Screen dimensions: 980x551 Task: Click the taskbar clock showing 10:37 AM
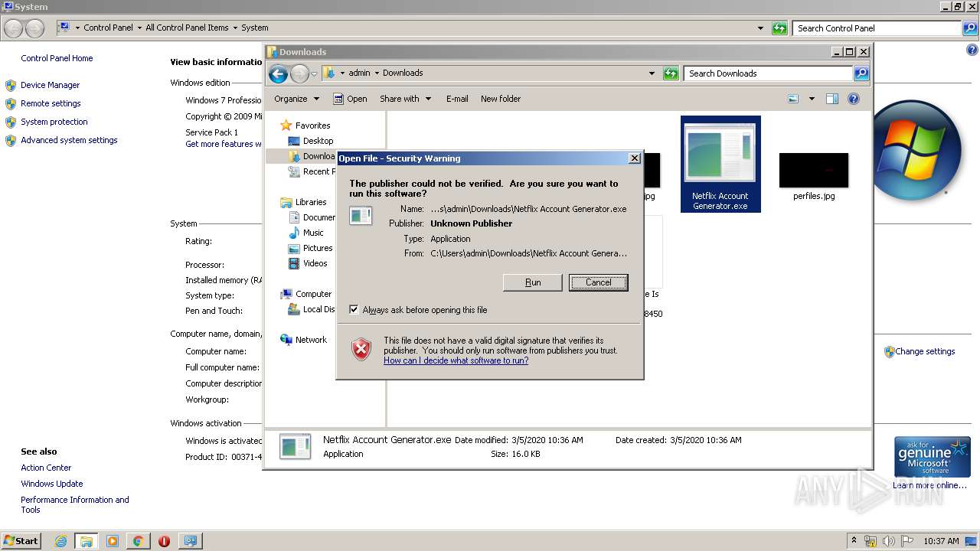(941, 540)
